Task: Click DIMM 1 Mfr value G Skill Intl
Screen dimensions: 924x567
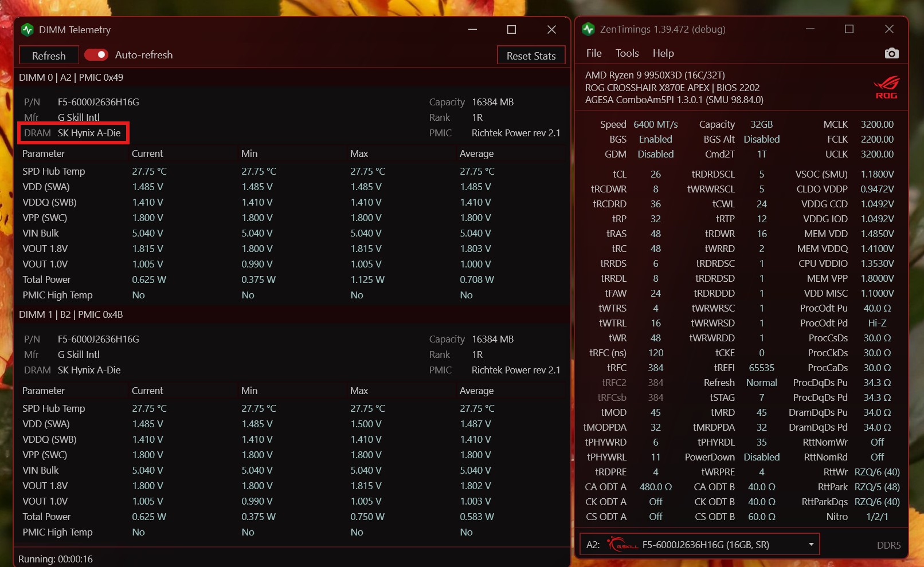Action: [x=79, y=355]
